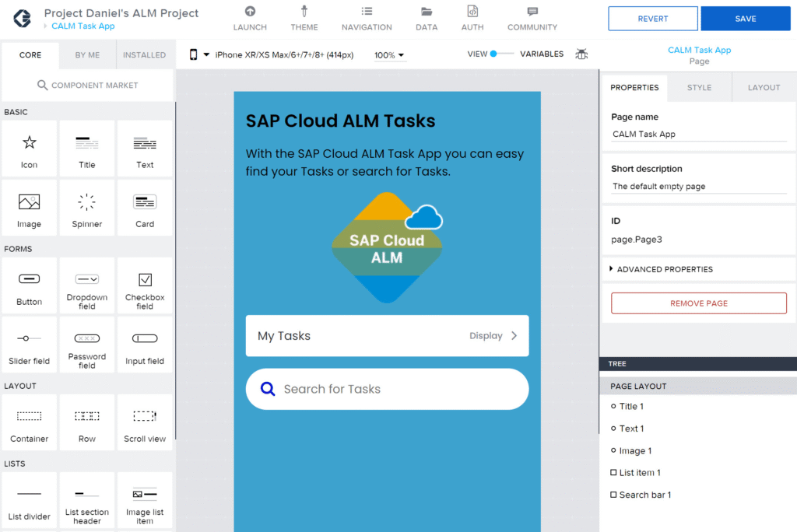Open the device type dropdown

[x=199, y=54]
